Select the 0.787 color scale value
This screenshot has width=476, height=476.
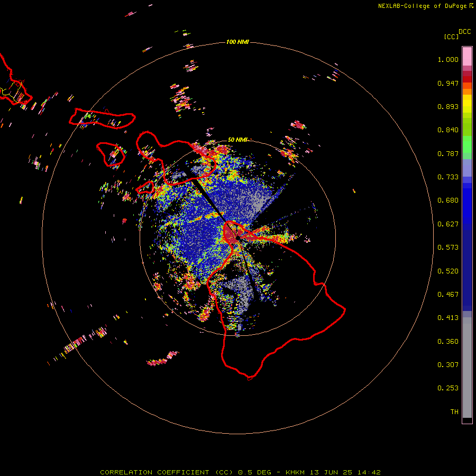(448, 153)
